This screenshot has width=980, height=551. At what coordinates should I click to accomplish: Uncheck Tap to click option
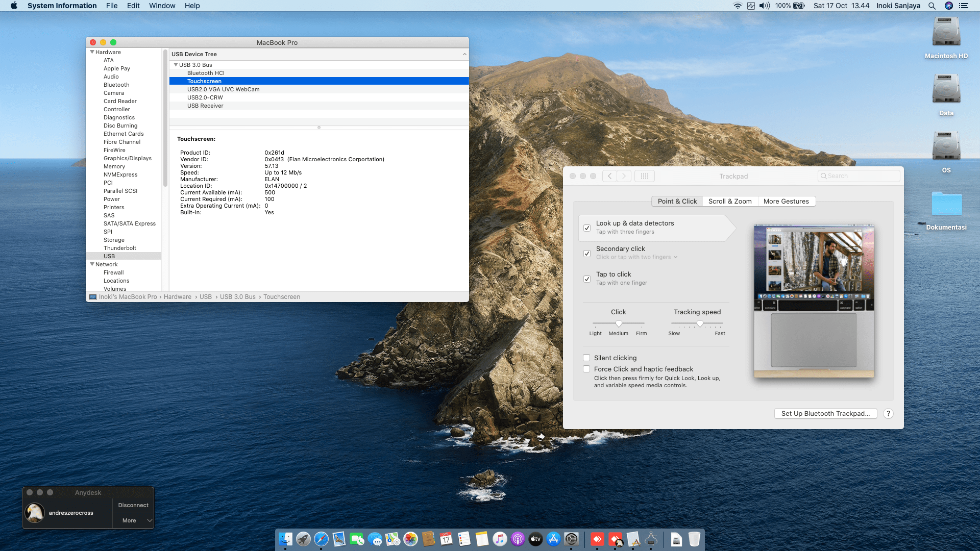click(587, 279)
